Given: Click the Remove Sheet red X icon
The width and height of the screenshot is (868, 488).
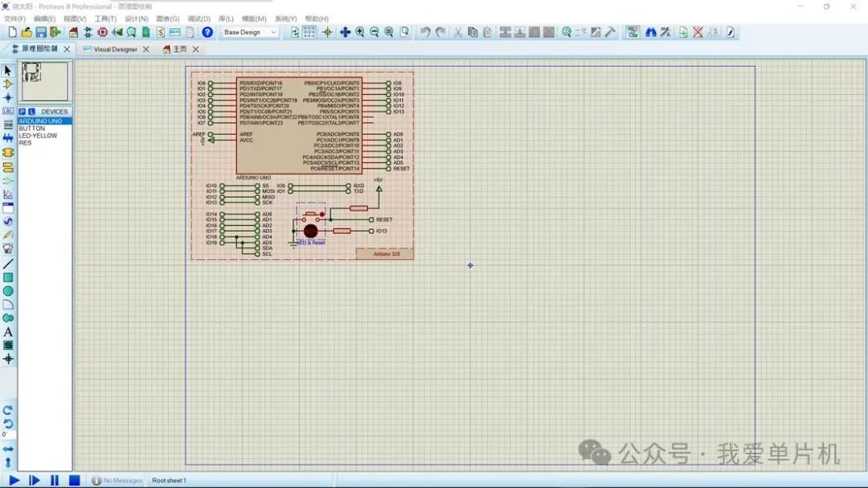Looking at the screenshot, I should click(x=698, y=32).
